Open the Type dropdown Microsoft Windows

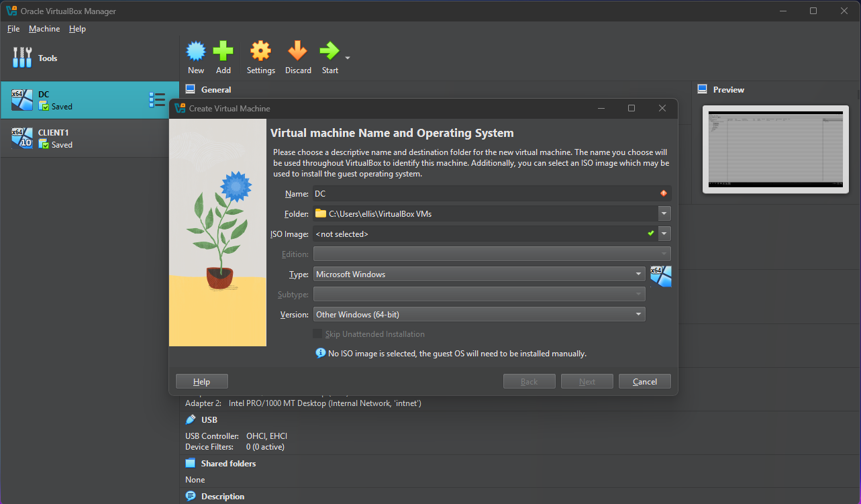[x=479, y=274]
